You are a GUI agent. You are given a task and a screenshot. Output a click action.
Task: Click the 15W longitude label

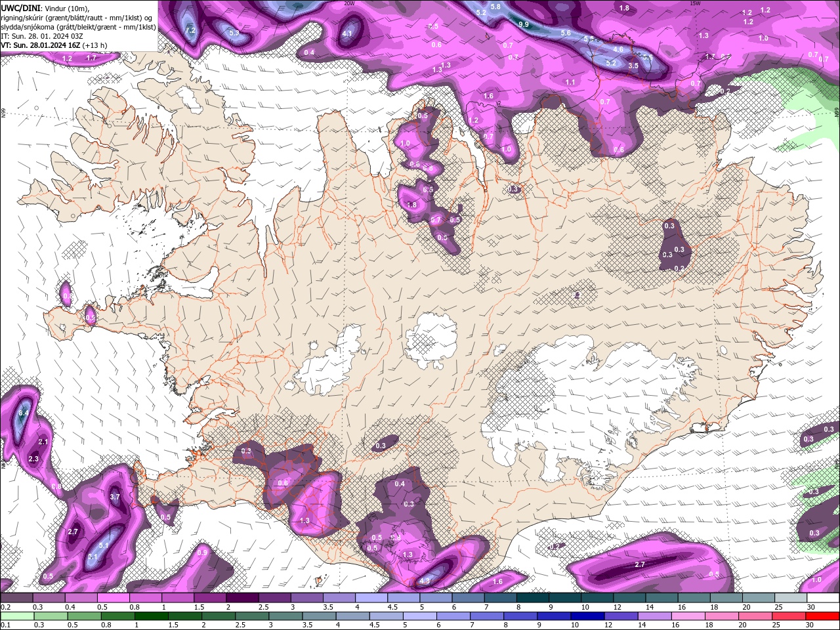[x=696, y=3]
